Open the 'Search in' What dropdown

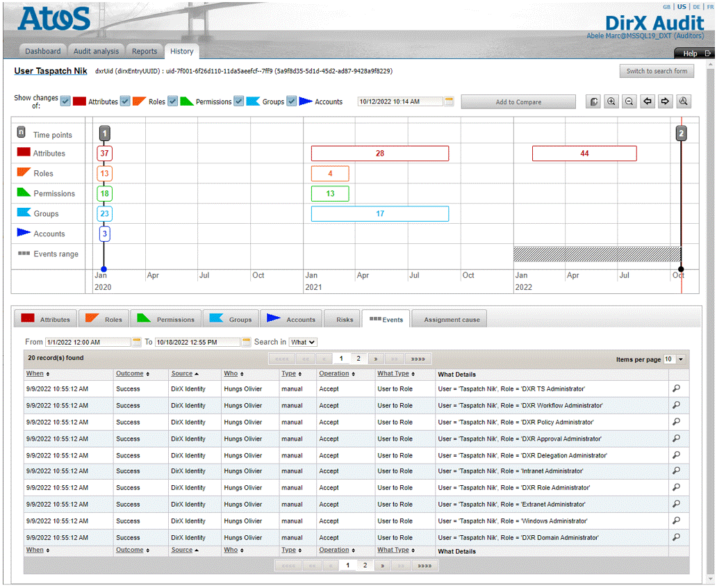(303, 342)
